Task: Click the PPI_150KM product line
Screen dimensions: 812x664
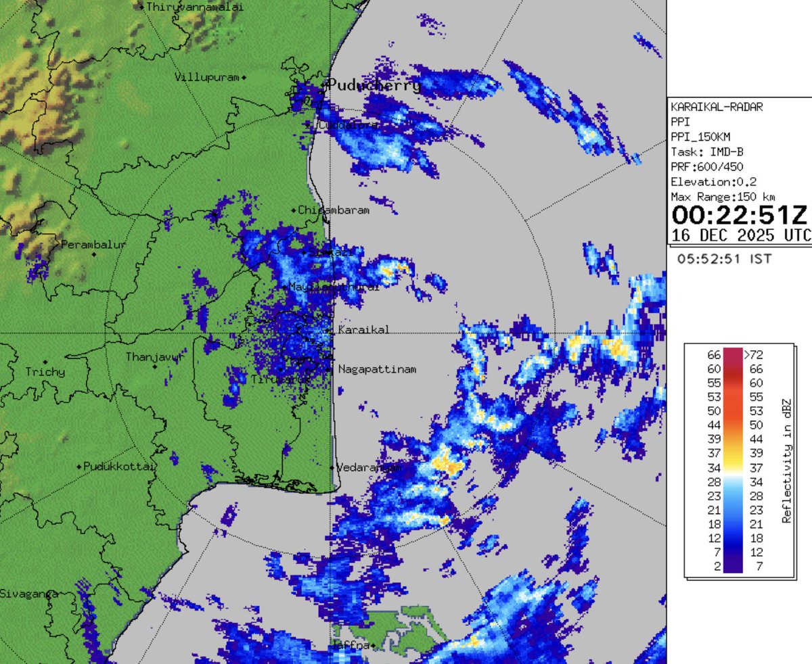Action: [x=700, y=137]
